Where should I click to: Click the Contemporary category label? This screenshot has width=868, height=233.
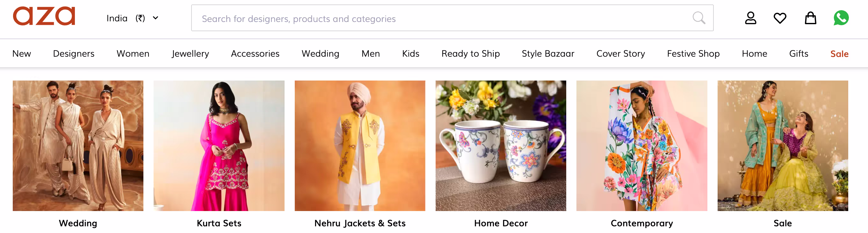641,223
